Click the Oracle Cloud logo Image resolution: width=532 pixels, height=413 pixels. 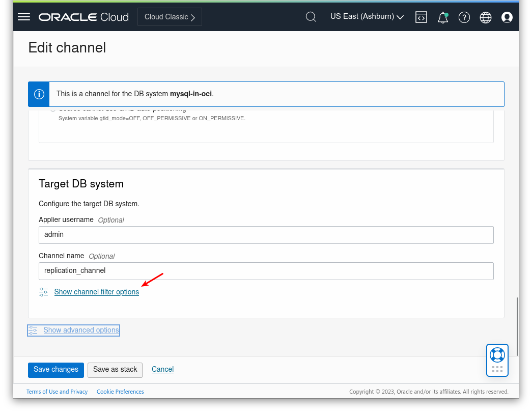tap(83, 17)
